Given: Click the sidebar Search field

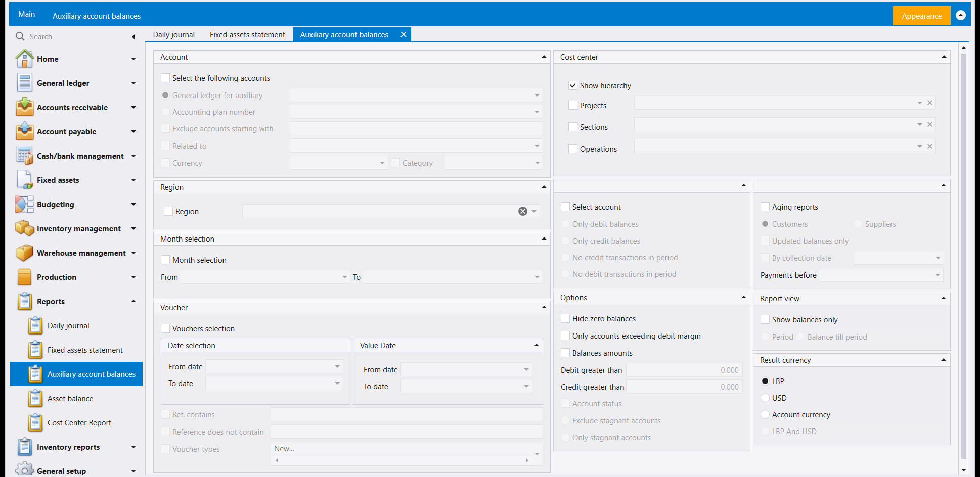Looking at the screenshot, I should [x=76, y=36].
